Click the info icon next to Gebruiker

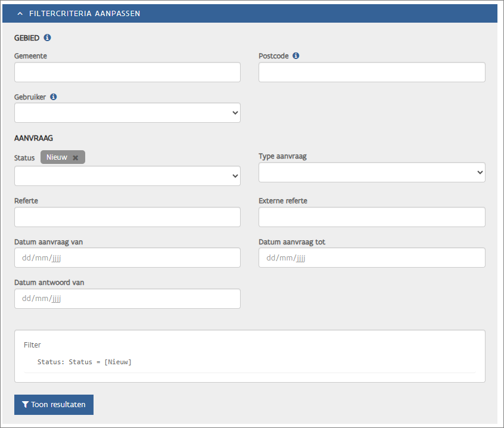pos(53,97)
